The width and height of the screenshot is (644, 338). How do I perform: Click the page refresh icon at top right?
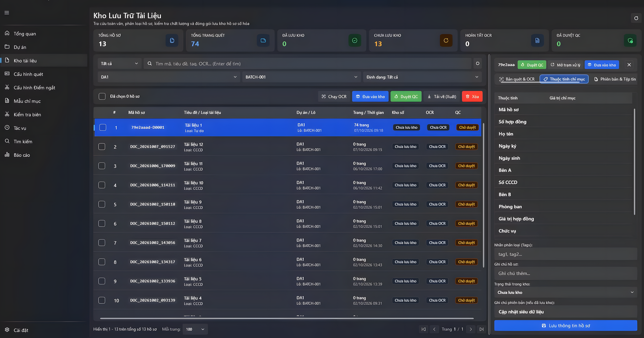(636, 18)
